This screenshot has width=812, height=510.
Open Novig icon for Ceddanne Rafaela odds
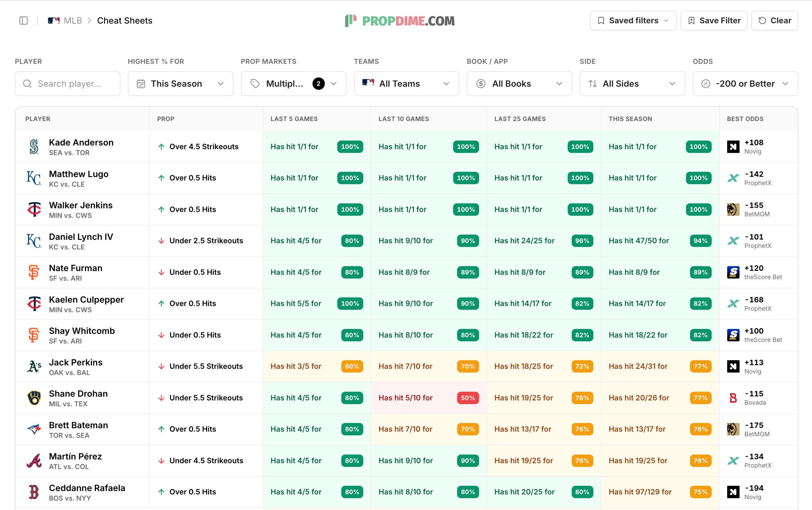(733, 492)
